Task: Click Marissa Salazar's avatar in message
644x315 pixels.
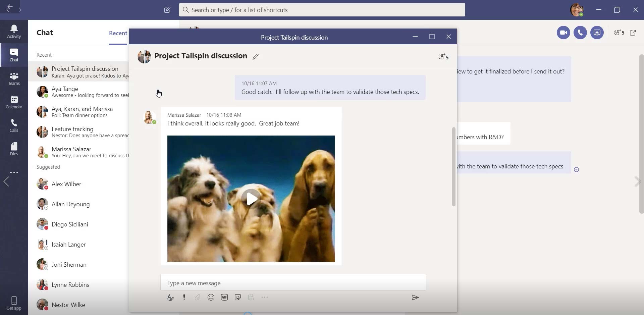Action: tap(149, 117)
